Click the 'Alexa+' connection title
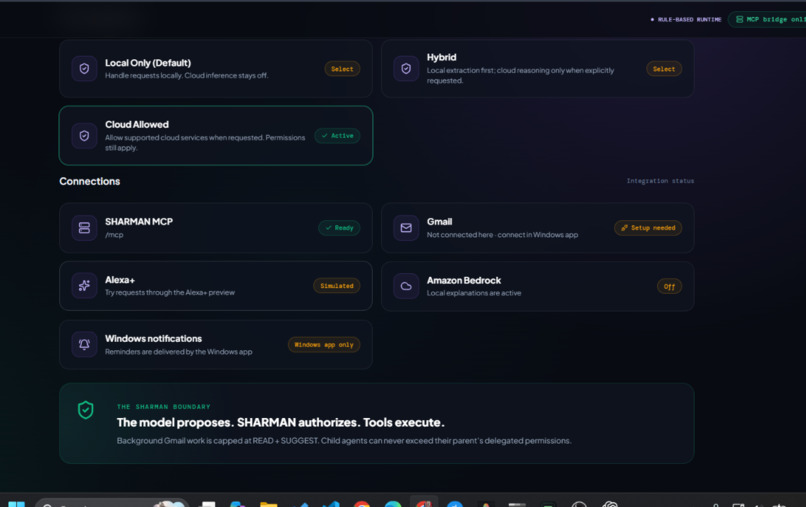Screen dimensions: 806x507 coord(120,280)
